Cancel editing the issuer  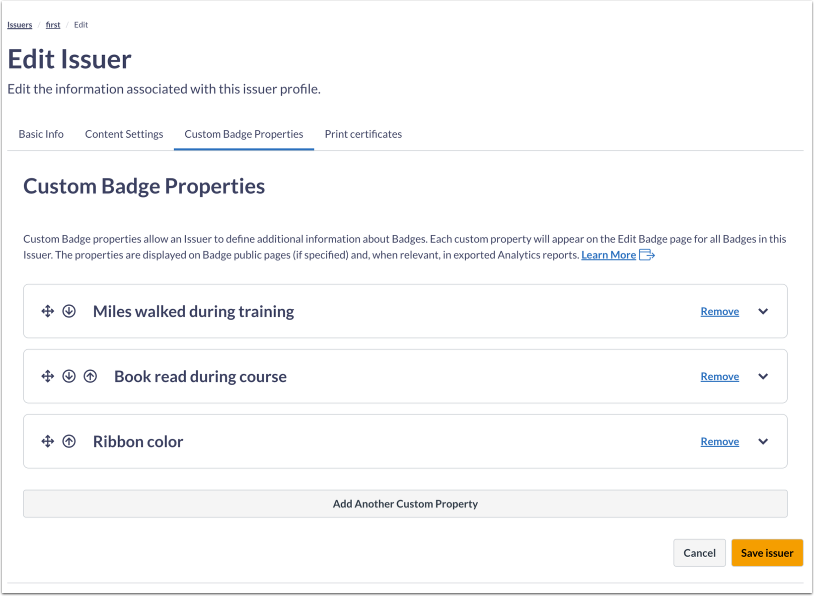[x=699, y=552]
